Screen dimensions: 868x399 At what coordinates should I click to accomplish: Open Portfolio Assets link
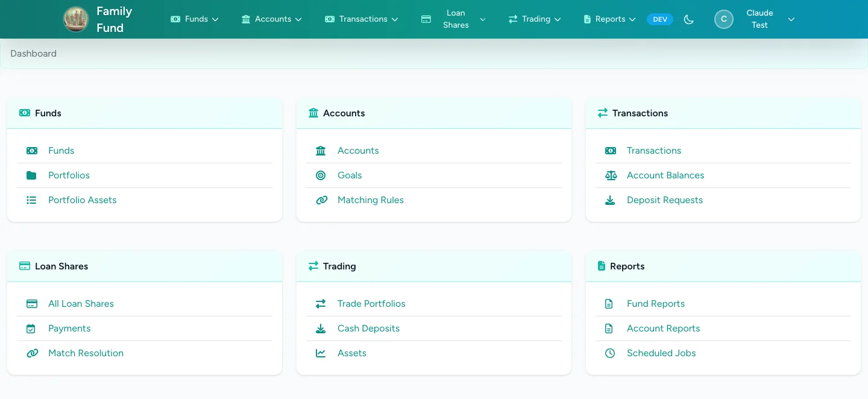click(x=83, y=200)
